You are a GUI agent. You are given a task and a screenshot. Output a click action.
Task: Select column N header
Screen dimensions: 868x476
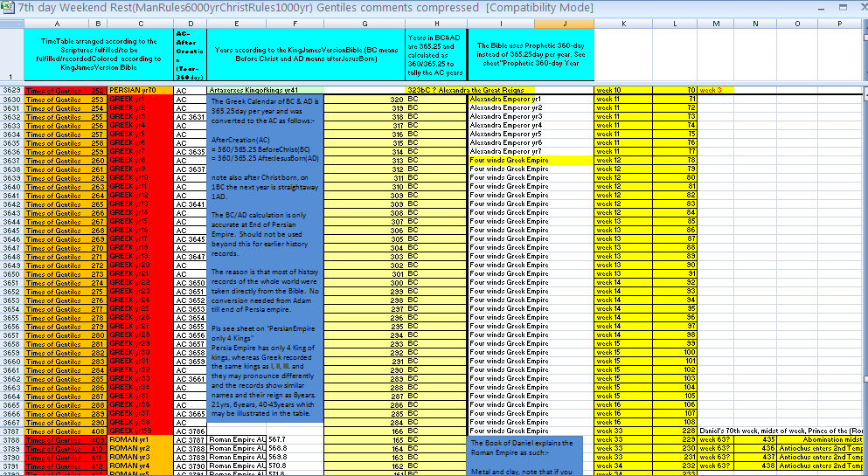pyautogui.click(x=755, y=24)
